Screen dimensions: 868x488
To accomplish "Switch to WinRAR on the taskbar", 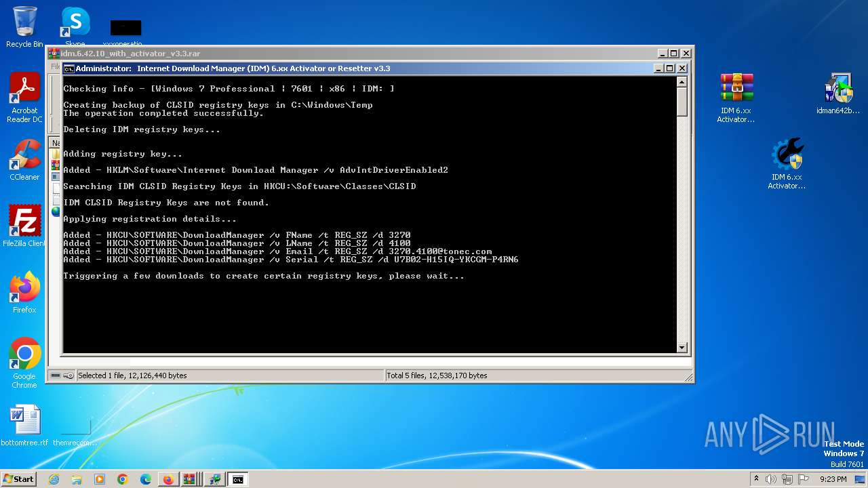I will [190, 479].
